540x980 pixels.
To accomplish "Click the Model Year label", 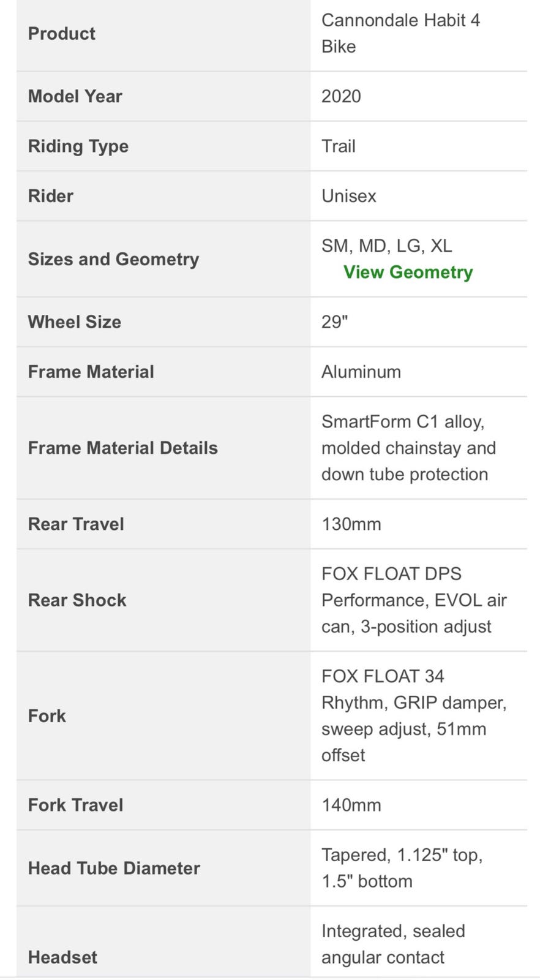I will (75, 96).
